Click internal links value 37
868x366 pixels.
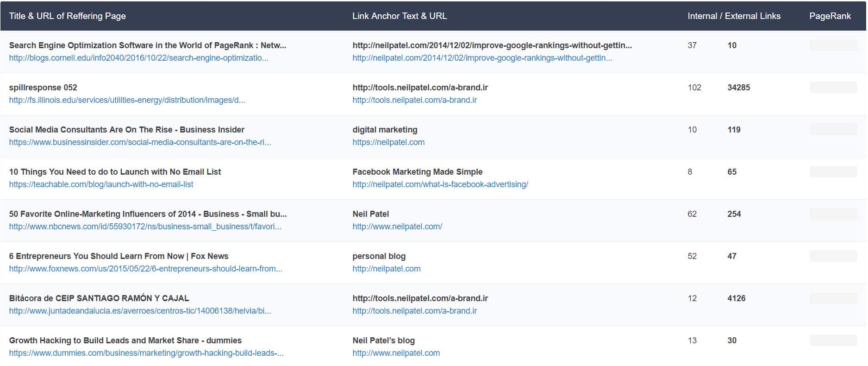pyautogui.click(x=692, y=45)
